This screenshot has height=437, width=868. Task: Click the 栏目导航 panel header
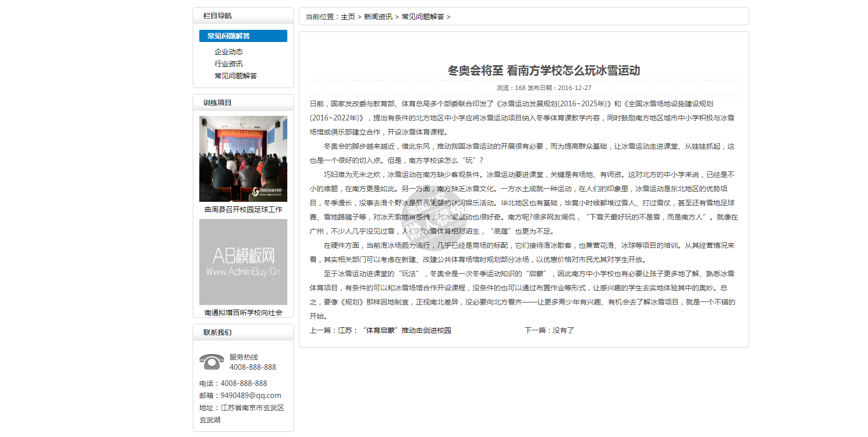(x=218, y=16)
